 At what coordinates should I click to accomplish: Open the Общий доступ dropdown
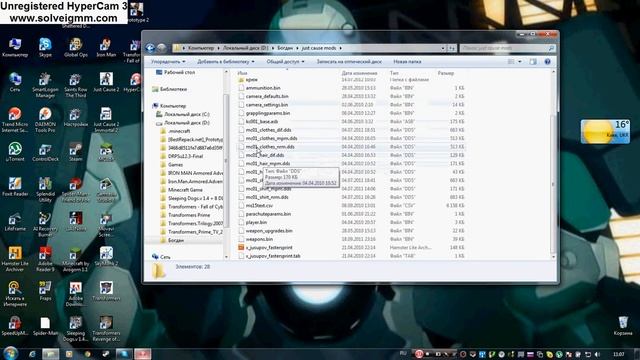point(285,62)
